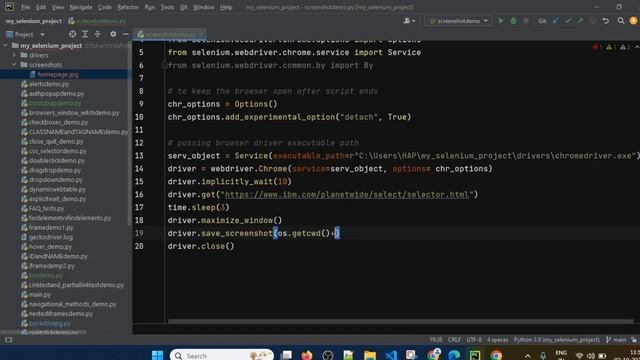Open Microsoft Edge from taskbar

(x=454, y=355)
